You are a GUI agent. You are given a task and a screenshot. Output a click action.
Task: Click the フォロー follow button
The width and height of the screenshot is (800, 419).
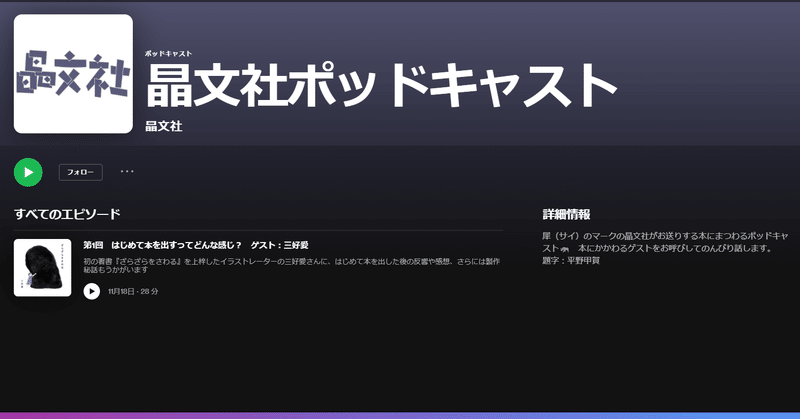point(81,172)
